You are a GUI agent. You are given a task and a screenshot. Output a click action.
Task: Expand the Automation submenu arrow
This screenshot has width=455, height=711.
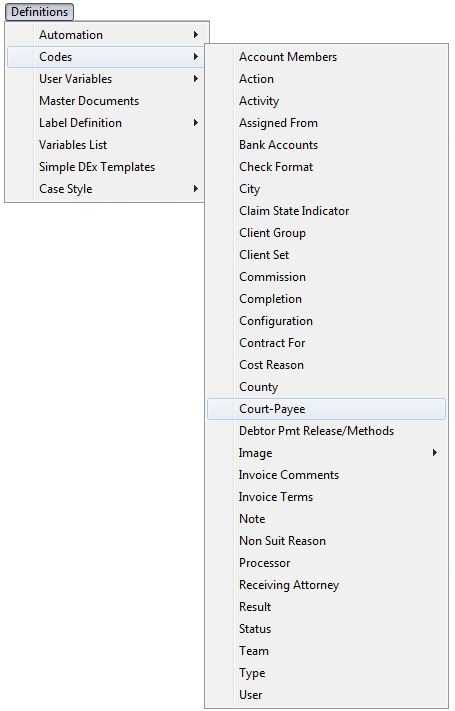pyautogui.click(x=196, y=34)
